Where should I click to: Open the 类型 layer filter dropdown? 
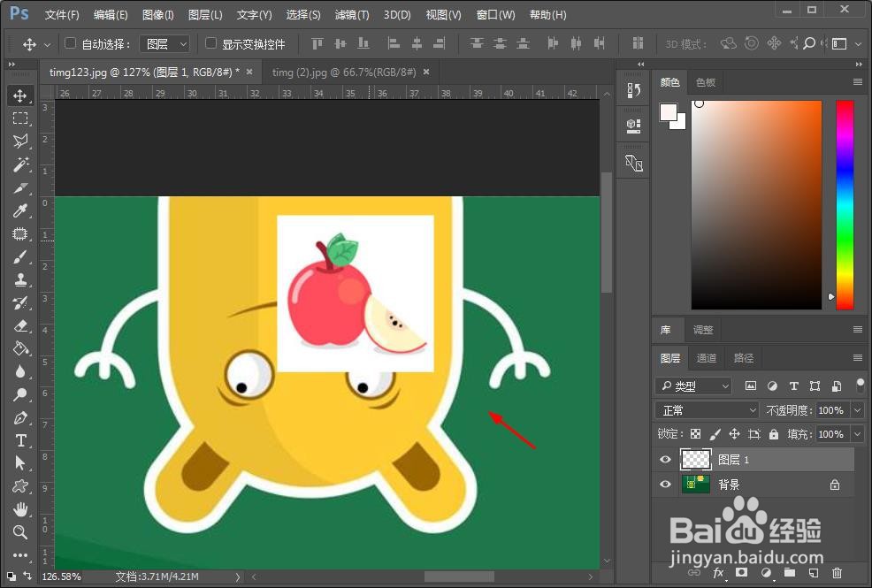693,386
